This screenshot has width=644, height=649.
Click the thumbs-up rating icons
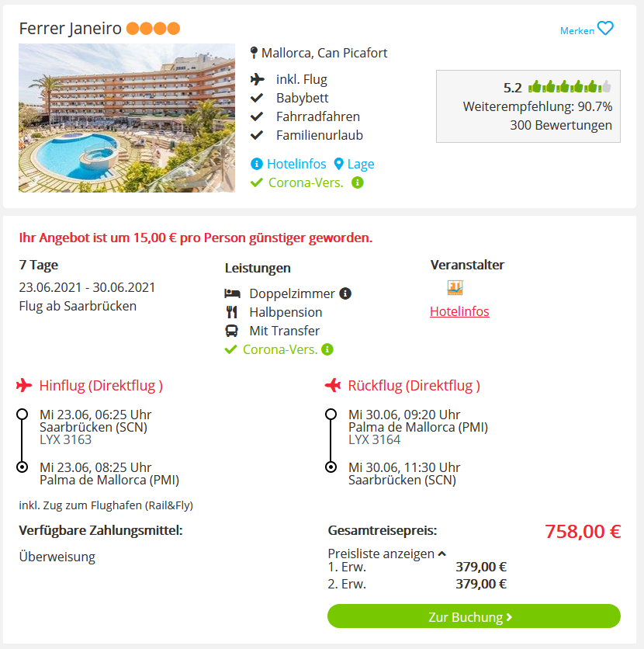click(570, 87)
